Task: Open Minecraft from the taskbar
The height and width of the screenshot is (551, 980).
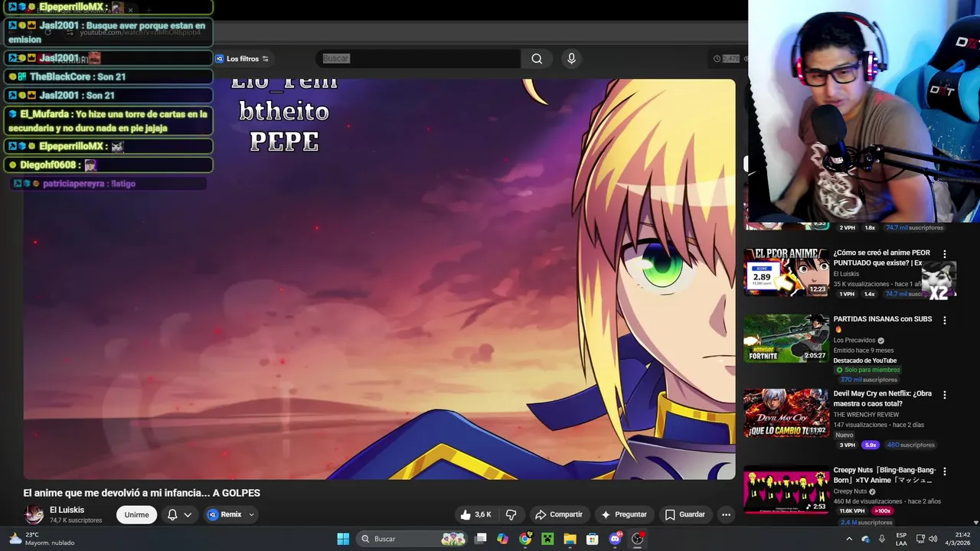Action: click(x=547, y=539)
